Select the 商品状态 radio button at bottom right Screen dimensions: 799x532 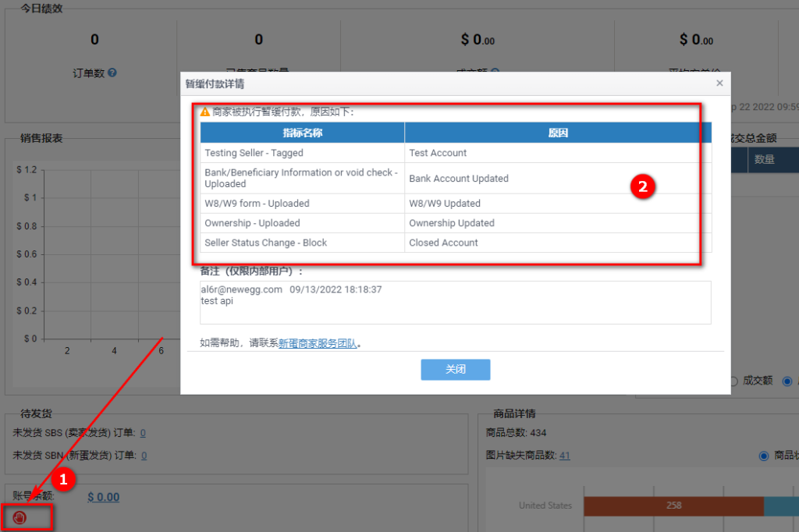click(x=764, y=456)
